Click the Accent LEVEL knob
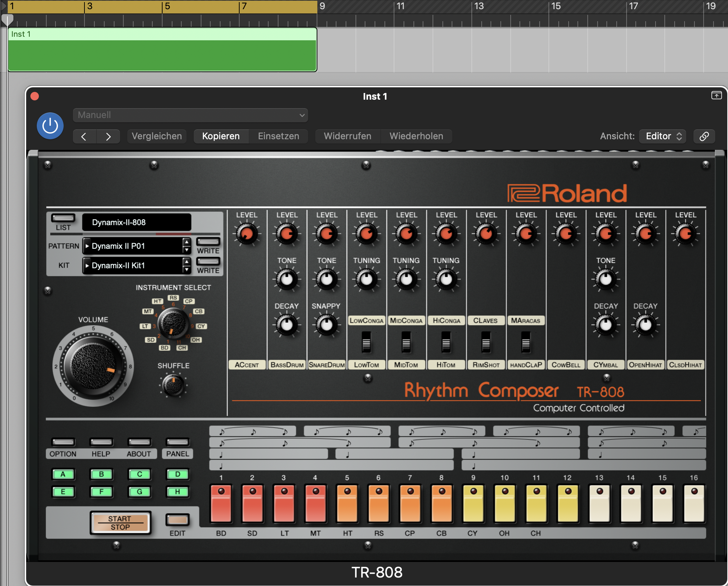This screenshot has width=728, height=586. pyautogui.click(x=247, y=234)
